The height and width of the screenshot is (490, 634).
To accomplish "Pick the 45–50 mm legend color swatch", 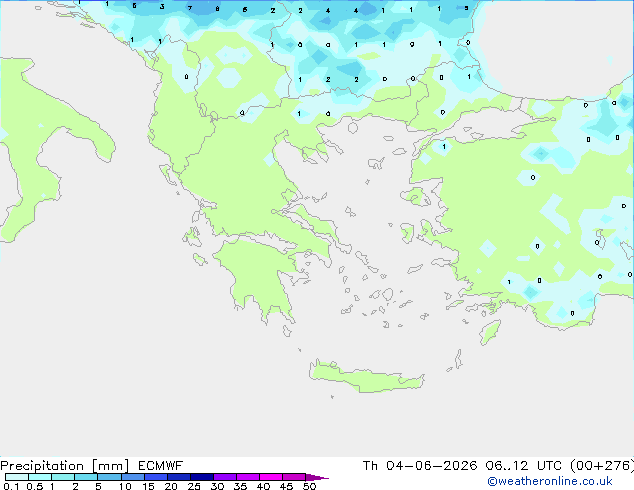I will [294, 477].
